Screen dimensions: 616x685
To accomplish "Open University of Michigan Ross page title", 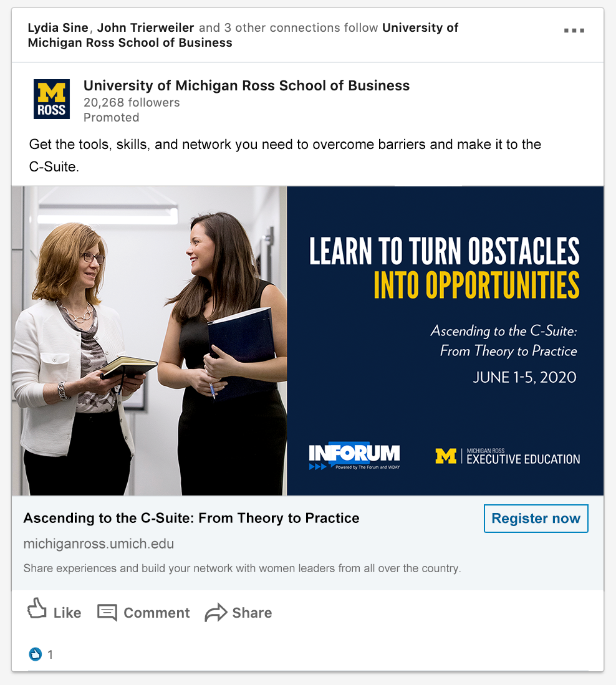I will pyautogui.click(x=246, y=85).
